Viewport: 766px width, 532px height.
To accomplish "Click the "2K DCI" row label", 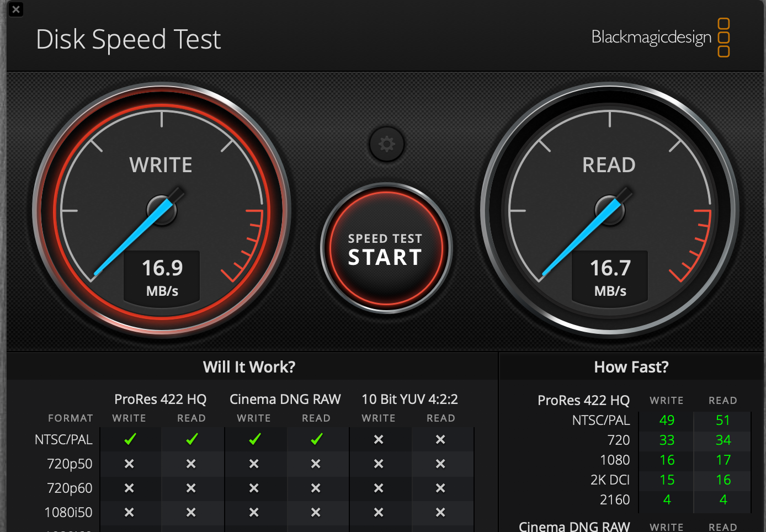I will click(610, 480).
